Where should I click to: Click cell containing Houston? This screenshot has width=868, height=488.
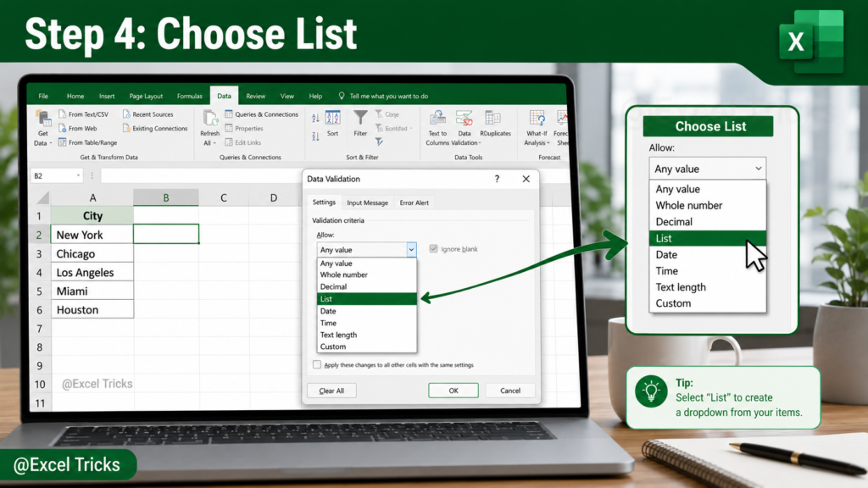click(x=92, y=310)
